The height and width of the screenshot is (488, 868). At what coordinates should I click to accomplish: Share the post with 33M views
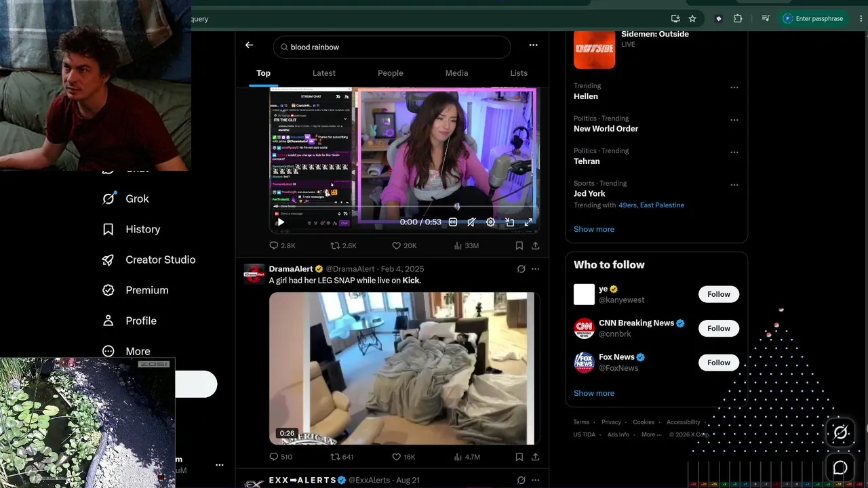pos(535,245)
